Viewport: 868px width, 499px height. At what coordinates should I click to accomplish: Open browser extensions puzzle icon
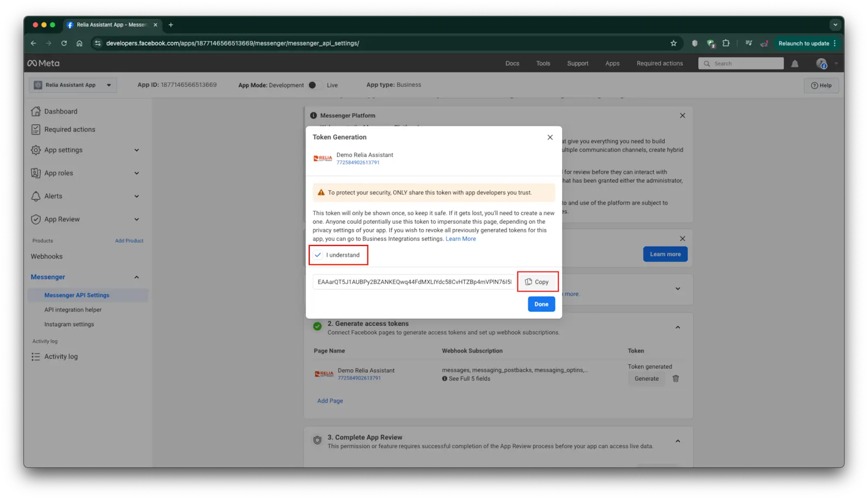pos(726,43)
